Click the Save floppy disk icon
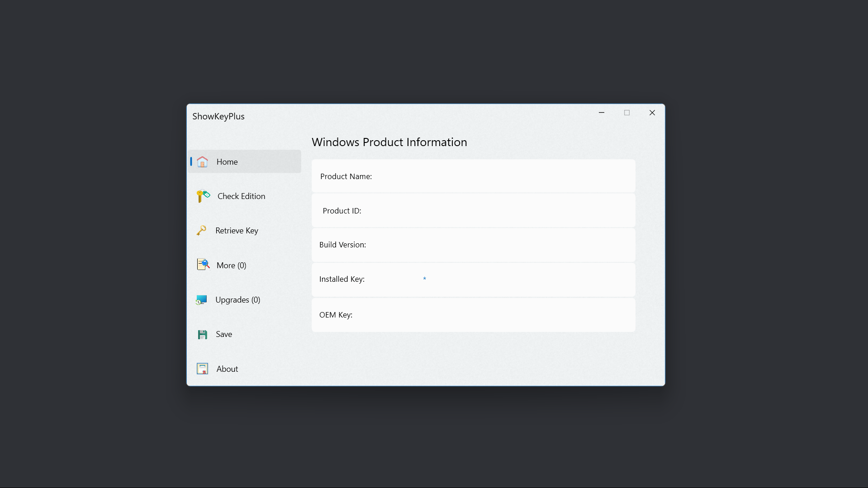The height and width of the screenshot is (488, 868). pos(202,335)
